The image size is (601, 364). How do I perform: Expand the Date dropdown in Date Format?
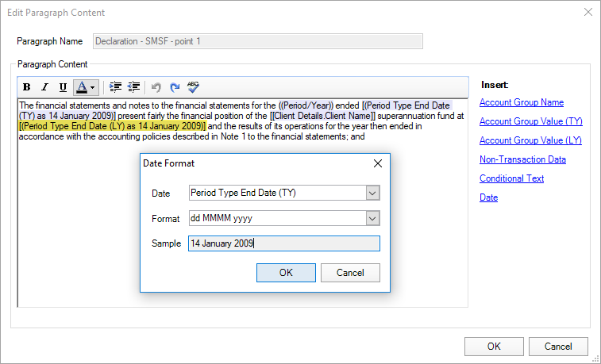click(x=372, y=193)
